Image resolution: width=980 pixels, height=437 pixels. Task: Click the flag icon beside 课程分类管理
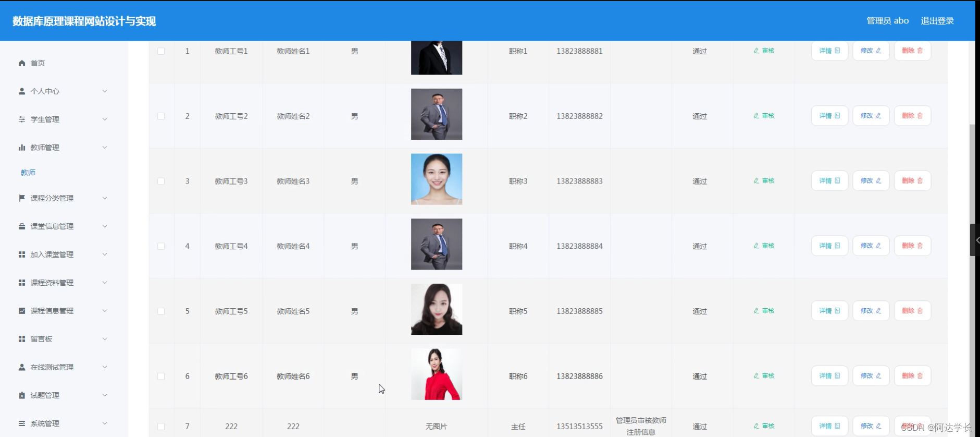tap(22, 198)
